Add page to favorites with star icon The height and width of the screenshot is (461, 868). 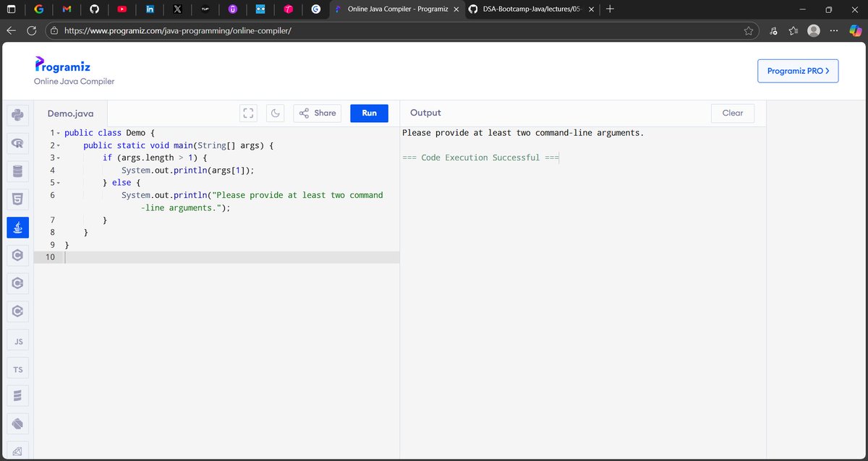[x=749, y=31]
